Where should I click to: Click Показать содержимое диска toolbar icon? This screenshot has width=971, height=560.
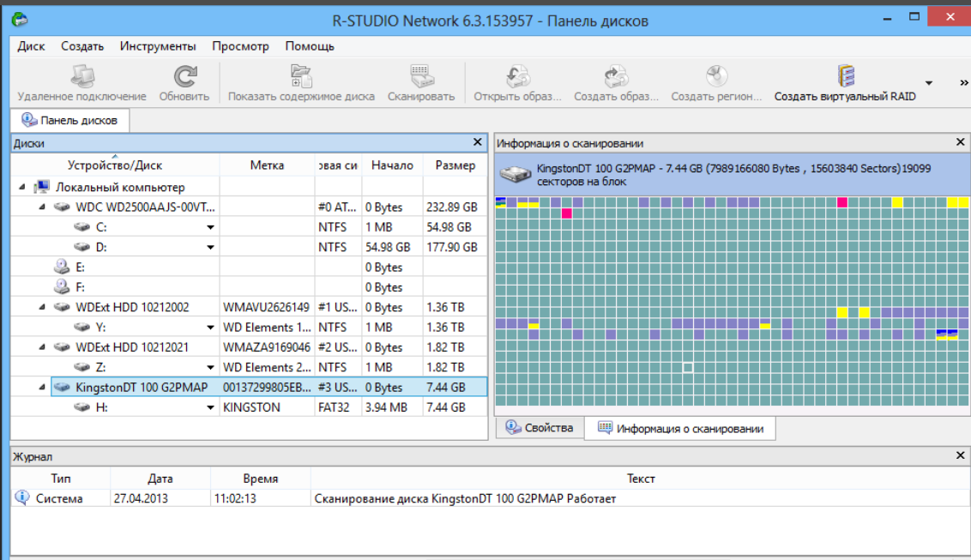(x=301, y=76)
